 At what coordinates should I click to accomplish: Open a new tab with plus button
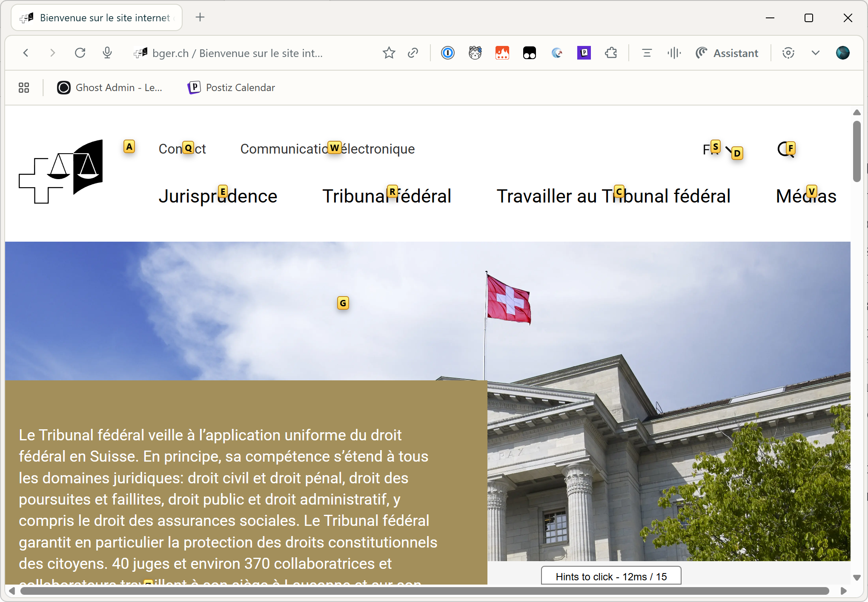(x=200, y=17)
